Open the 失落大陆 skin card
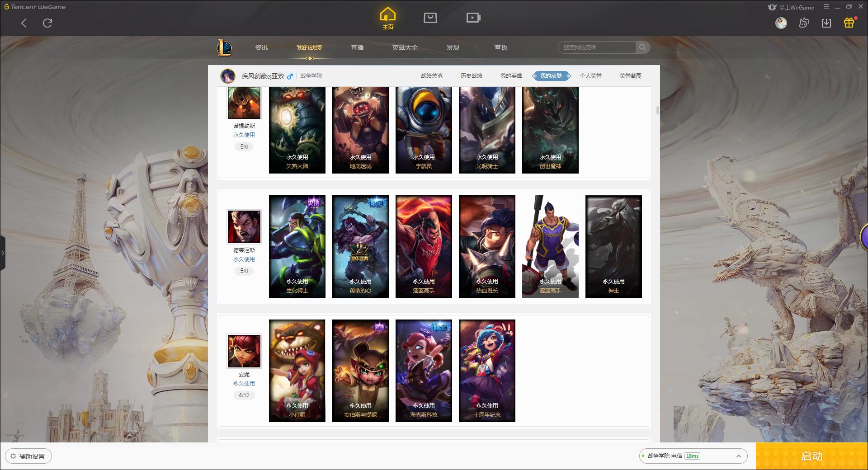 coord(297,130)
